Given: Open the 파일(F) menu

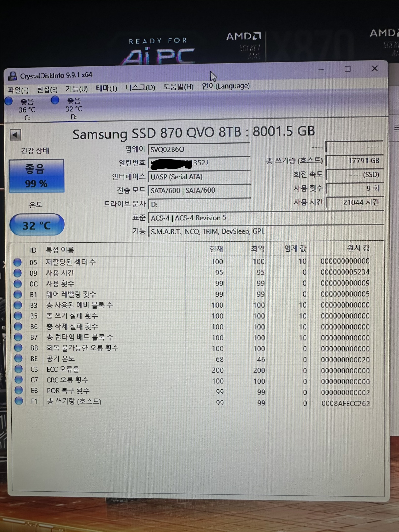Looking at the screenshot, I should point(18,90).
